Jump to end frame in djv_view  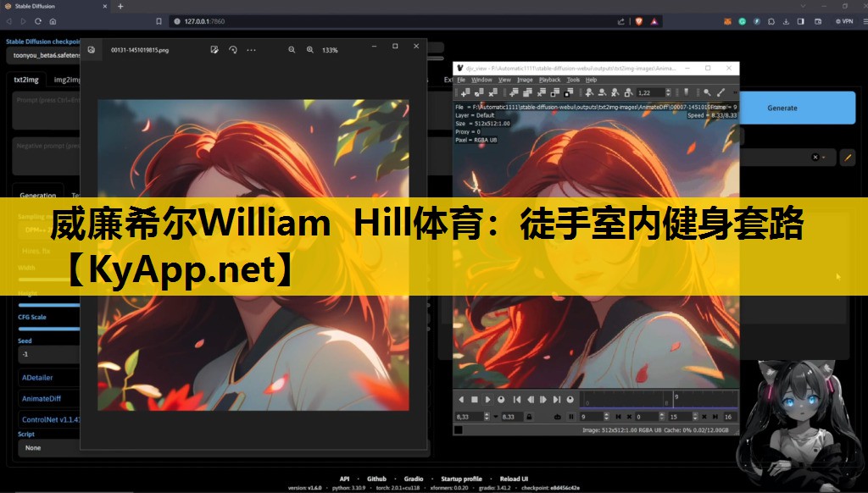[557, 400]
